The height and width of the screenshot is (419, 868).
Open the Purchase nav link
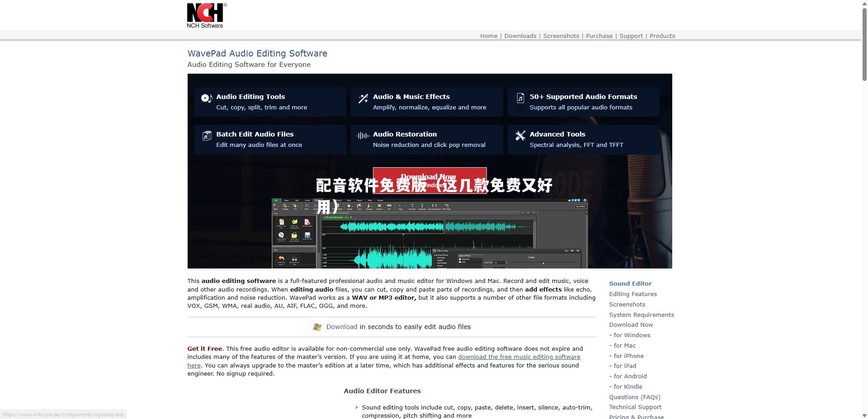599,36
